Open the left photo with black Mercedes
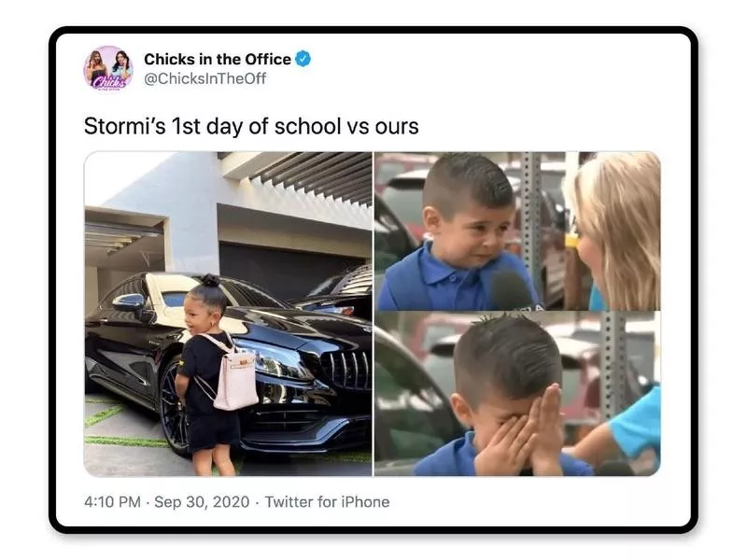The height and width of the screenshot is (560, 747). 228,314
